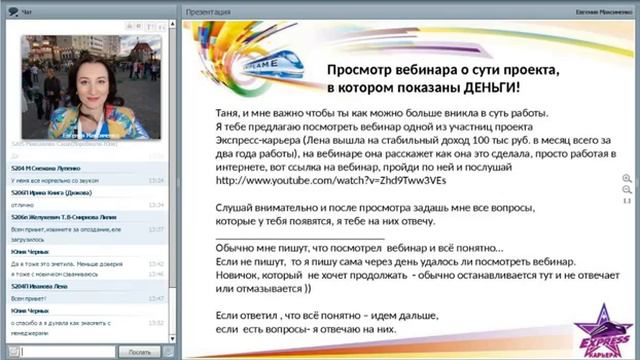Click the icon right of Послать button
The image size is (640, 360).
point(168,351)
